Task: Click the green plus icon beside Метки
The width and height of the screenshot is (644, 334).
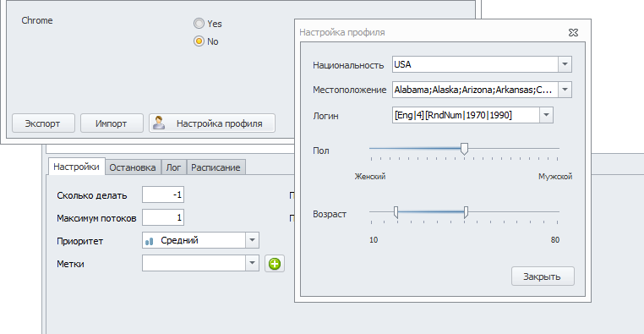Action: (x=275, y=263)
